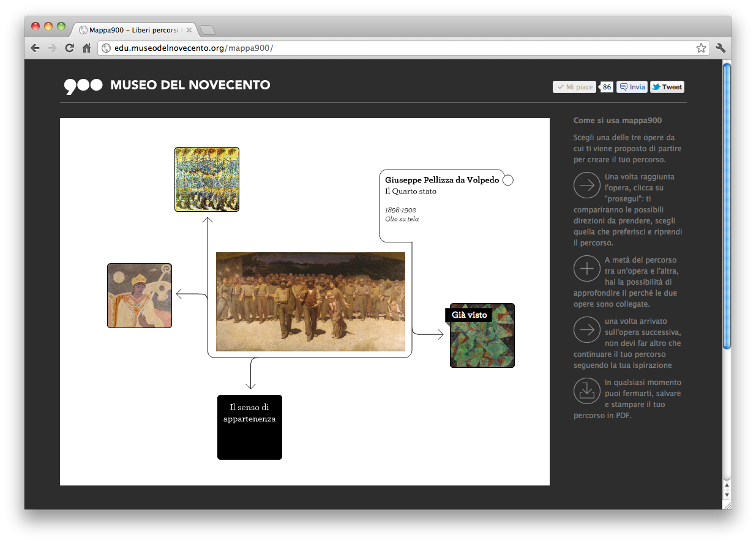Open the 'Già visto' geometric painting thumbnail

tap(482, 335)
